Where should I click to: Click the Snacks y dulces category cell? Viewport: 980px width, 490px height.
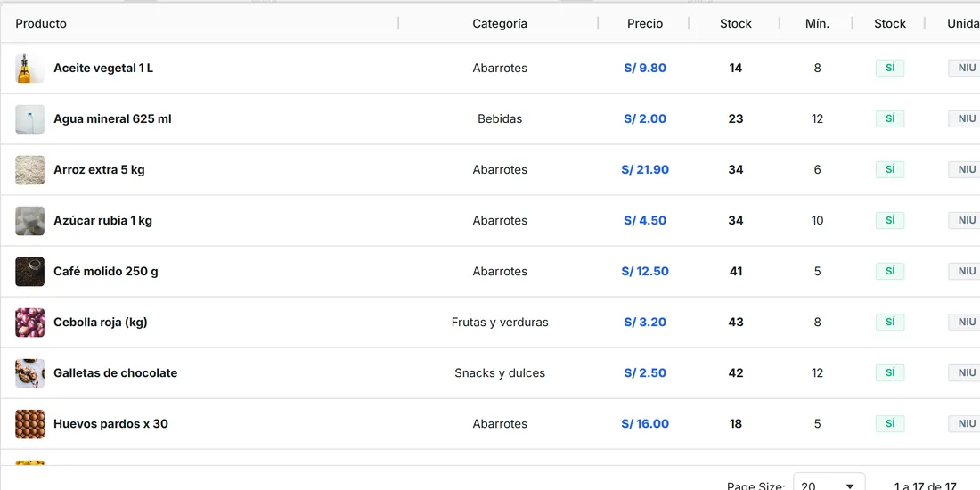[500, 373]
